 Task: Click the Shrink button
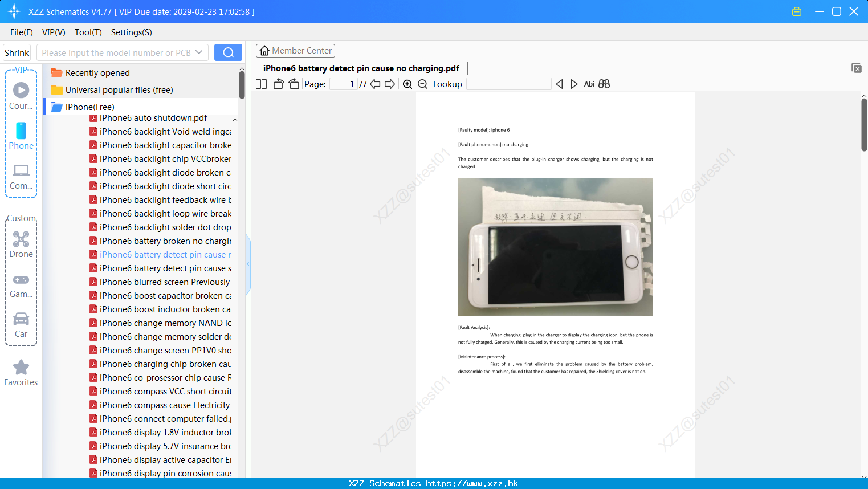17,52
